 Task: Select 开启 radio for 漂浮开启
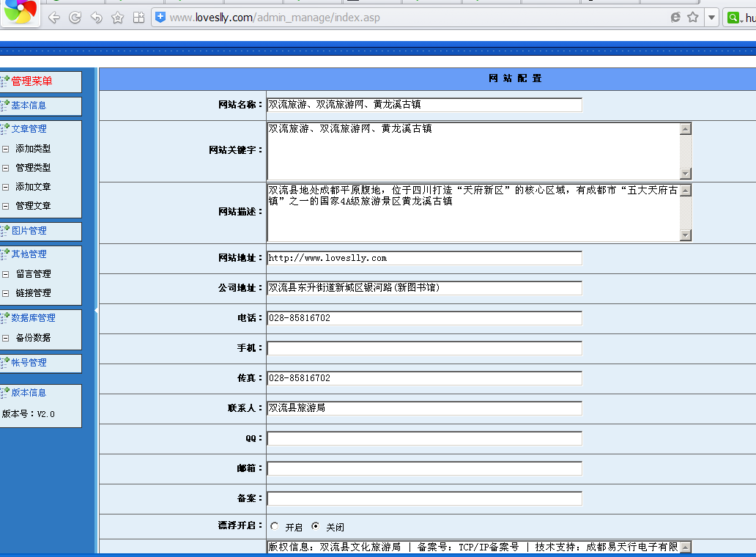click(274, 526)
